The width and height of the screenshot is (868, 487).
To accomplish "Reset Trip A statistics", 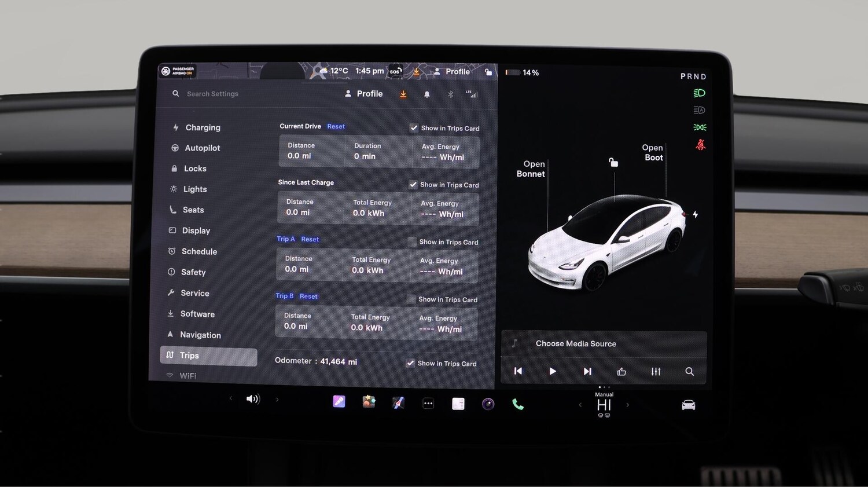I will [x=310, y=239].
